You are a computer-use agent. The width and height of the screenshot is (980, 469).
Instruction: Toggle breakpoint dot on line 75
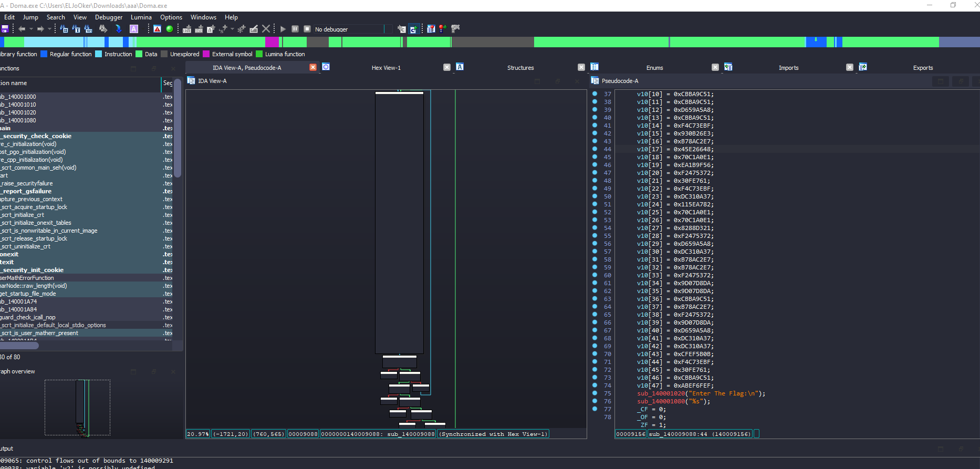[595, 393]
